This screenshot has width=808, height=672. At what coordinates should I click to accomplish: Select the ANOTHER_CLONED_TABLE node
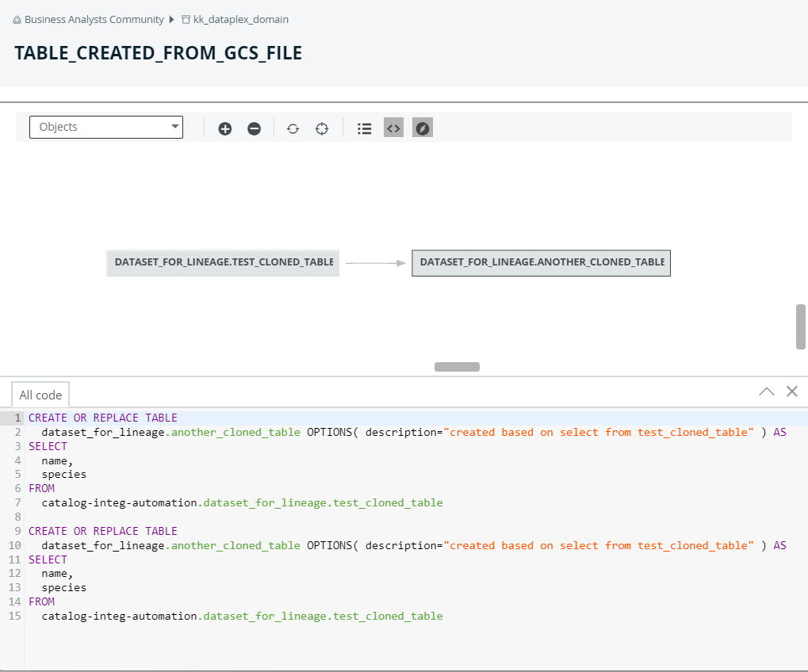pyautogui.click(x=541, y=262)
